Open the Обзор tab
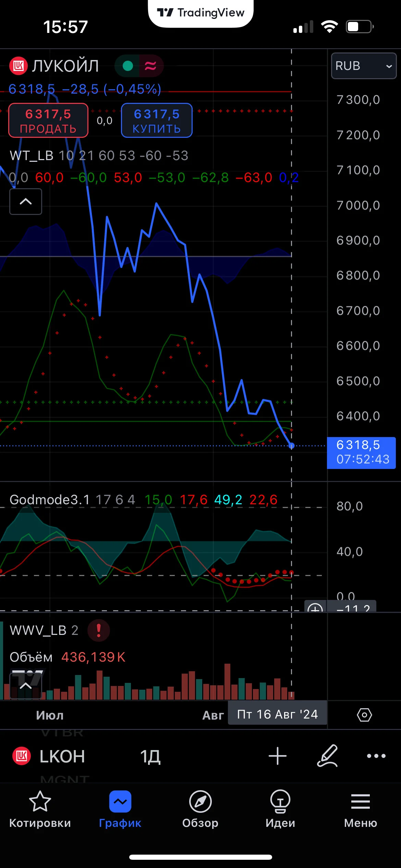The image size is (401, 868). tap(200, 809)
